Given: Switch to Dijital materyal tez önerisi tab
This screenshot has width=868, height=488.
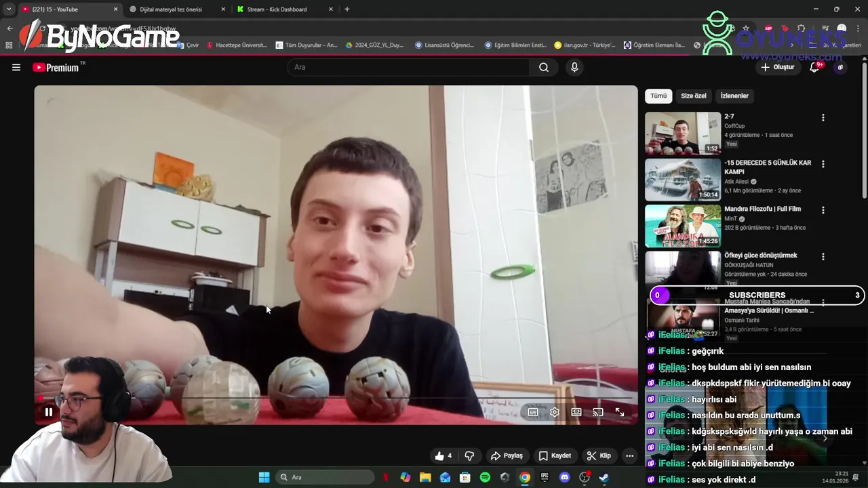Looking at the screenshot, I should coord(171,9).
